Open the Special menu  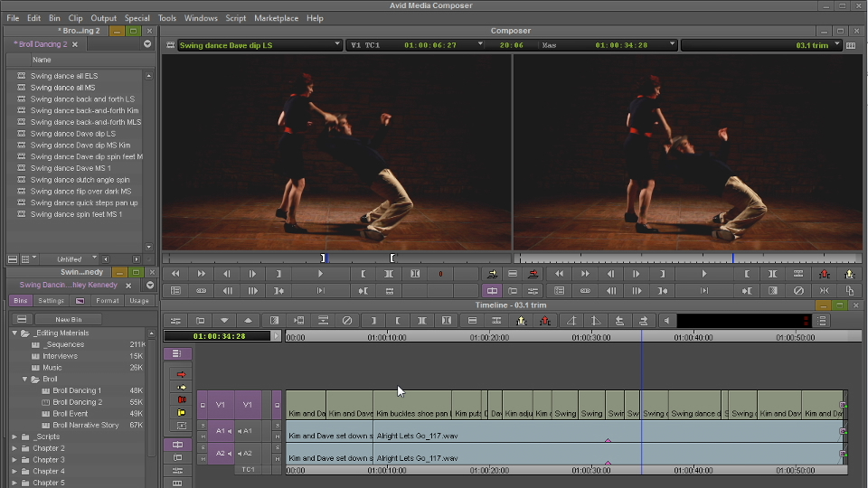(x=137, y=18)
